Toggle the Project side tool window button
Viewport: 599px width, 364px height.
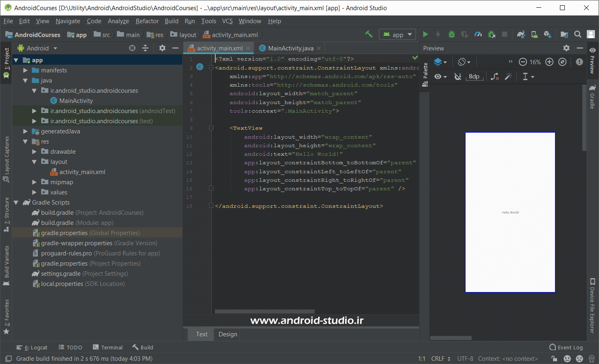click(7, 63)
